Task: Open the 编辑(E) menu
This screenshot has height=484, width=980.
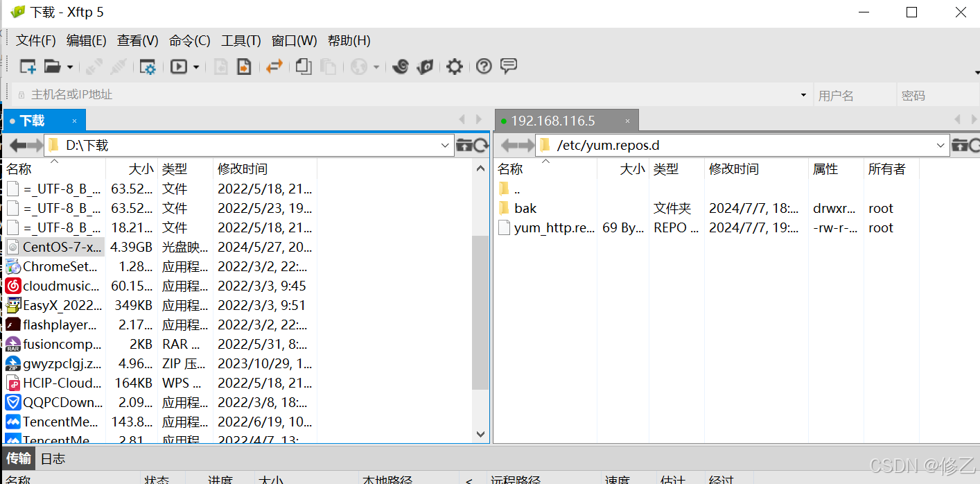Action: [87, 41]
